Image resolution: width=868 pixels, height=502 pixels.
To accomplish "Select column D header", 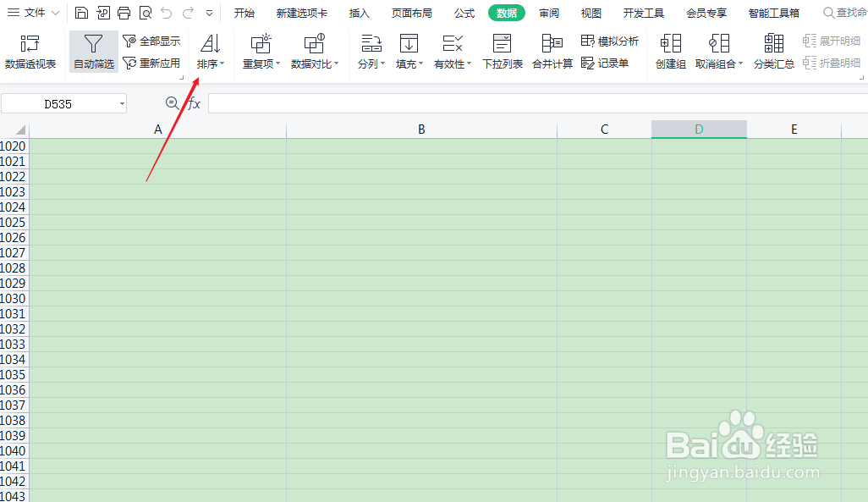I will (x=698, y=129).
